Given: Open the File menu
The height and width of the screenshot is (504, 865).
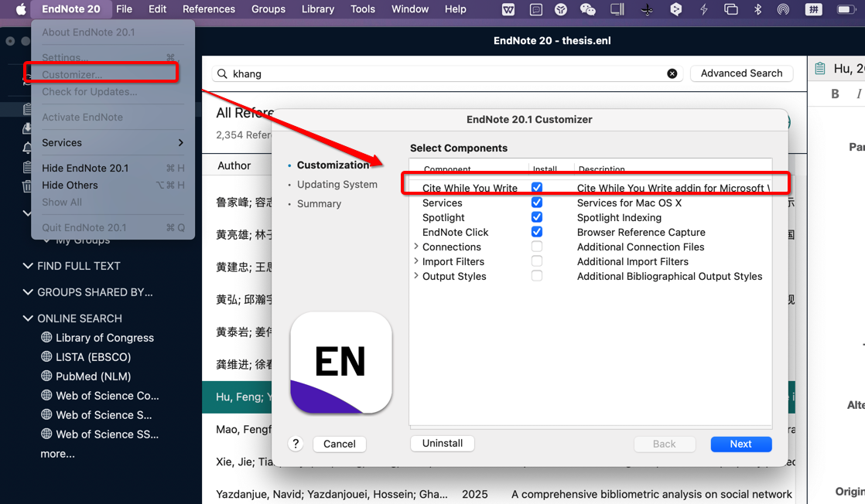Looking at the screenshot, I should point(124,9).
